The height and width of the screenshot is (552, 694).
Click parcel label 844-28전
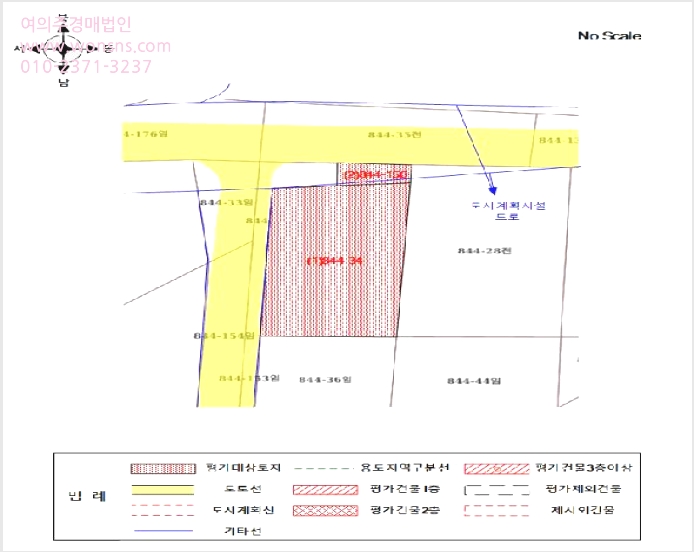pos(485,251)
